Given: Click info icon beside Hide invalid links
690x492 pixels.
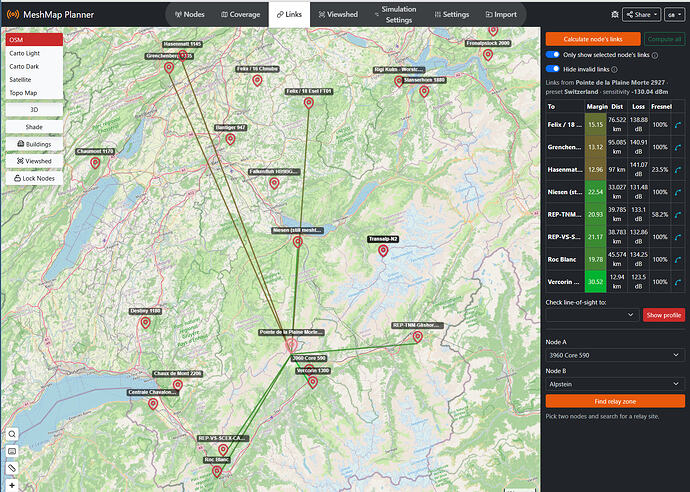Looking at the screenshot, I should [x=614, y=70].
